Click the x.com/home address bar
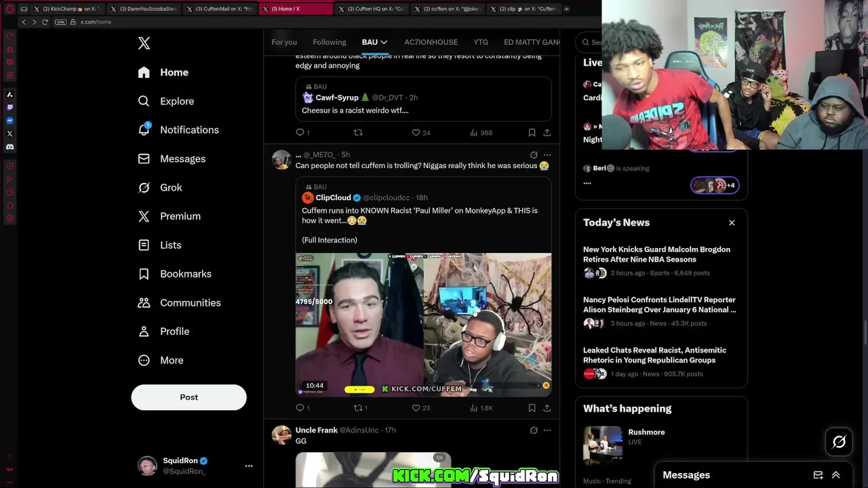Screen dimensions: 868x488 (96, 22)
